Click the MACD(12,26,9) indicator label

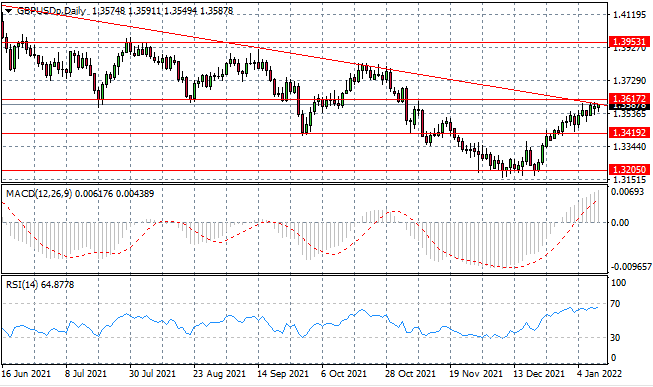[39, 193]
